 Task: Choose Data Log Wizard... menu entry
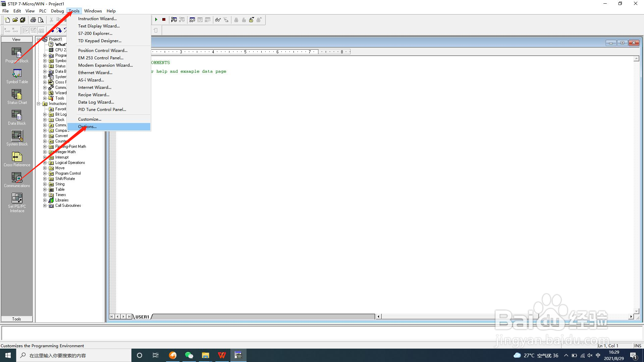(x=109, y=102)
